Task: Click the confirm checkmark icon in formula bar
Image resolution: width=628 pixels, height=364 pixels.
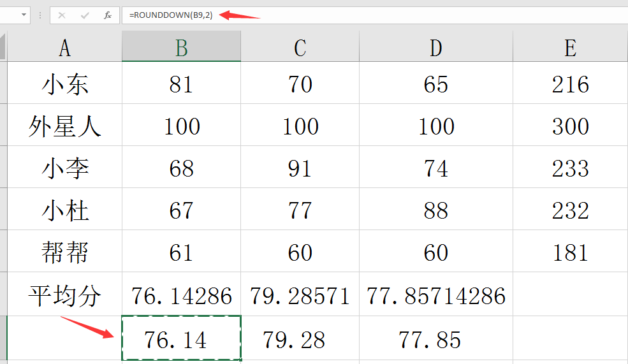Action: (x=85, y=15)
